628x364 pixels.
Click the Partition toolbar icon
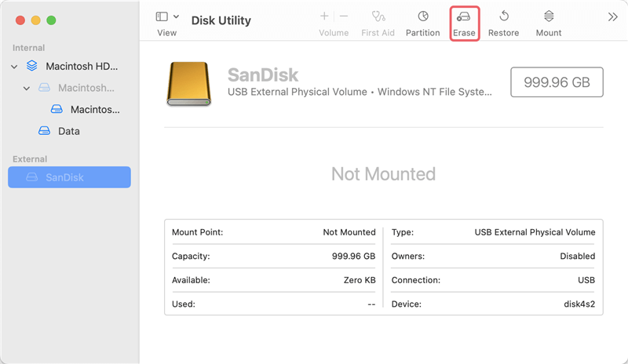423,16
